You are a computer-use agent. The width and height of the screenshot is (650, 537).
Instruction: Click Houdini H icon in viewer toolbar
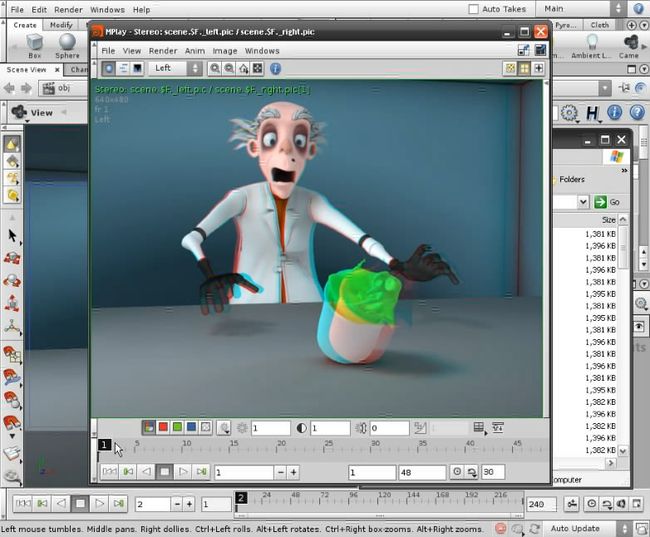pyautogui.click(x=592, y=113)
